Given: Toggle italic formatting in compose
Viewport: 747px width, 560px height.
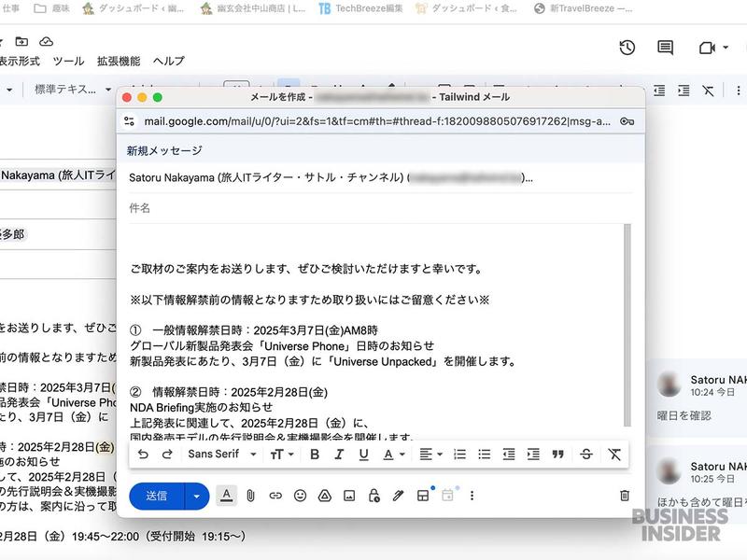Looking at the screenshot, I should pyautogui.click(x=339, y=455).
